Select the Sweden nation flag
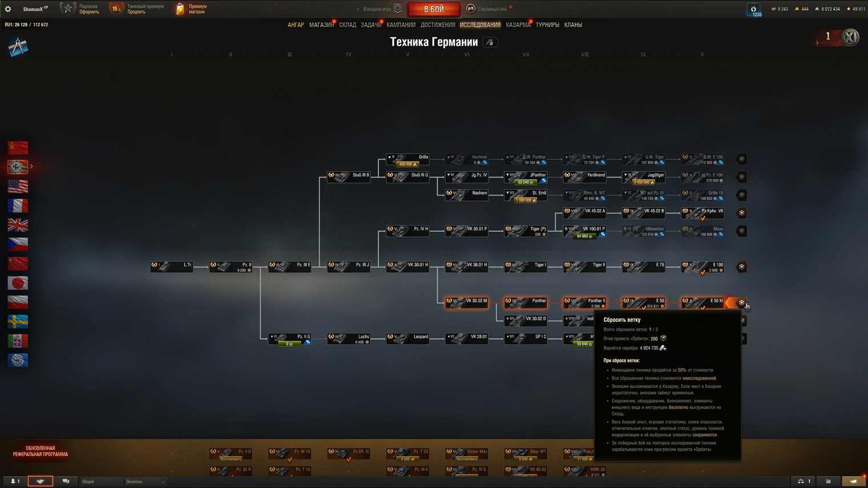 click(x=18, y=321)
